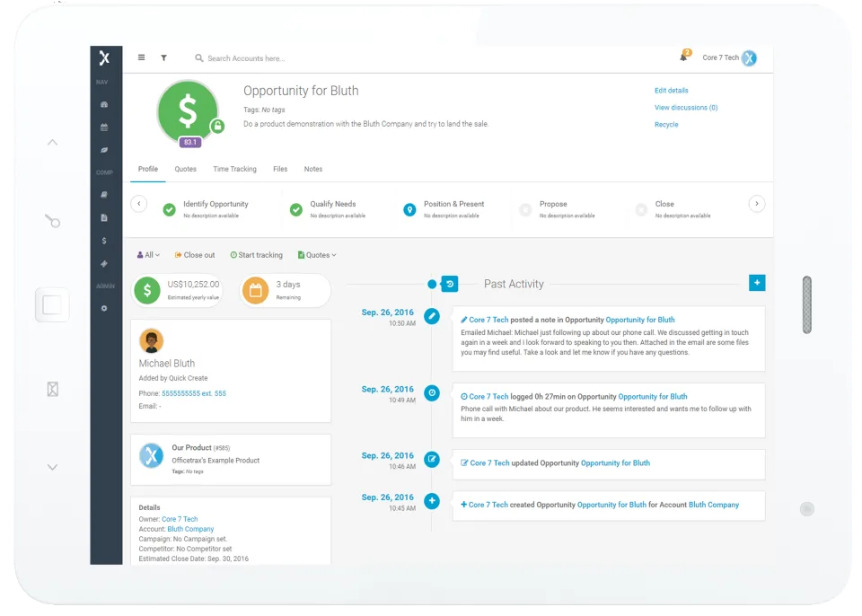Image resolution: width=862 pixels, height=616 pixels.
Task: Click the large green dollar opportunity icon
Action: [x=188, y=111]
